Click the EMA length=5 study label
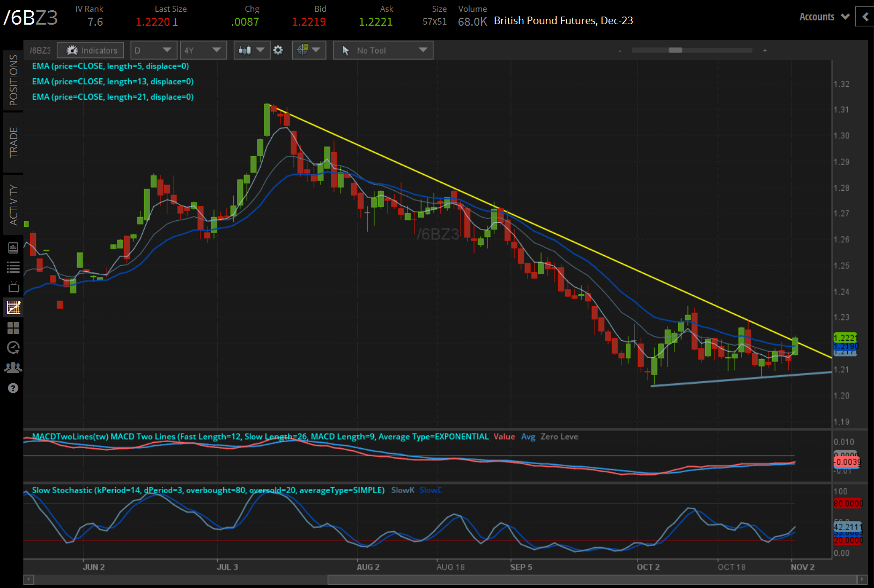 110,66
